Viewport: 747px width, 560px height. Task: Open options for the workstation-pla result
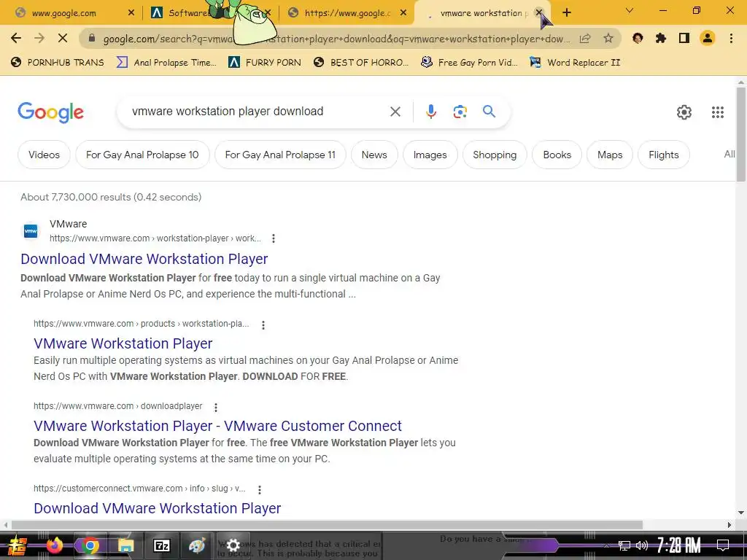pos(263,324)
